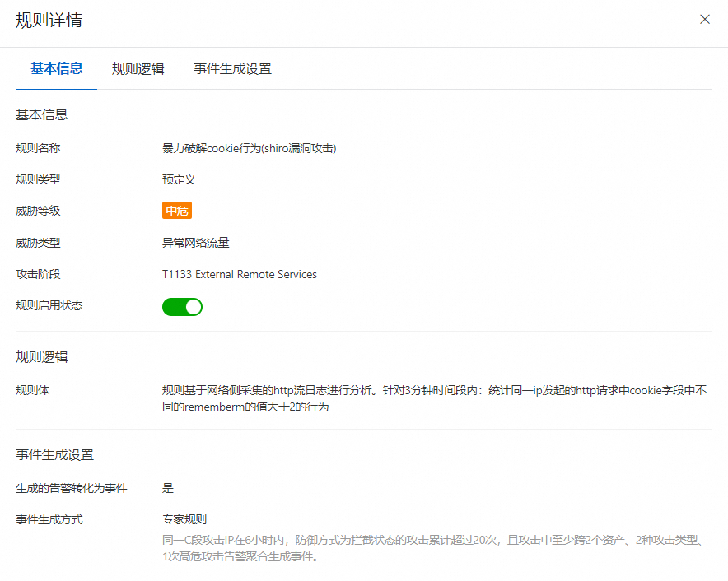Click the 规则详情 dialog title

[49, 20]
